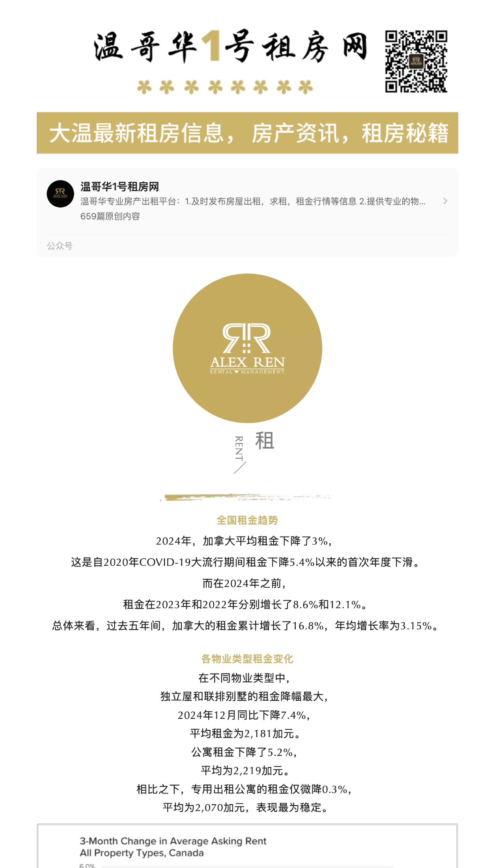This screenshot has height=868, width=495.
Task: Tap the QR code image
Action: (416, 61)
